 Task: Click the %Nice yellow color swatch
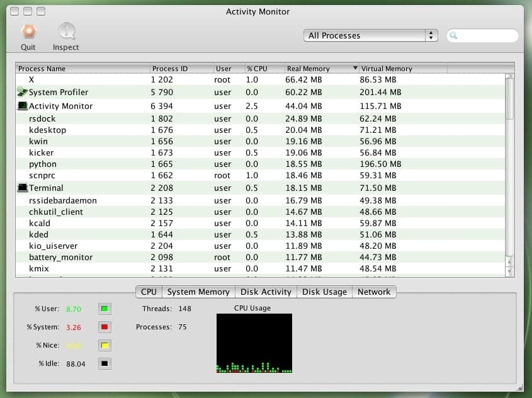tap(104, 345)
